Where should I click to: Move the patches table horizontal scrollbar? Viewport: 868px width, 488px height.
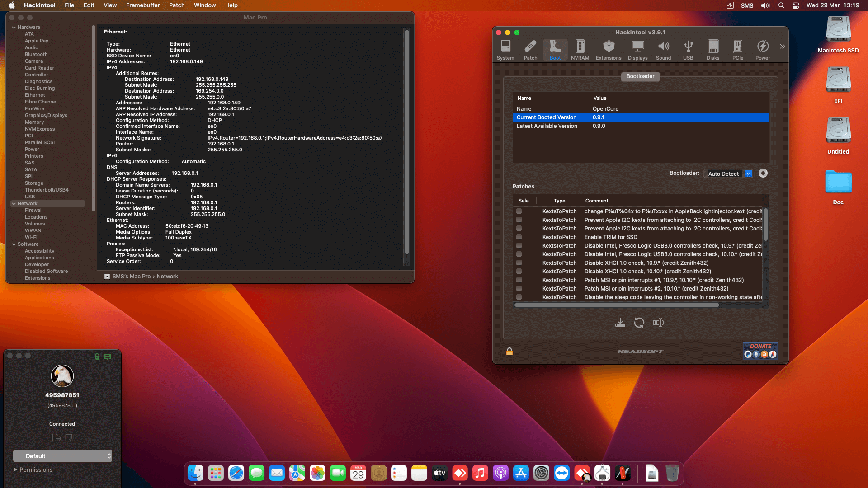coord(617,305)
